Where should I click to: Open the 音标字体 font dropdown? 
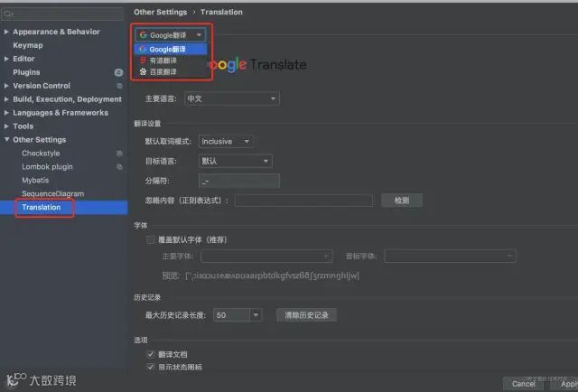point(450,256)
